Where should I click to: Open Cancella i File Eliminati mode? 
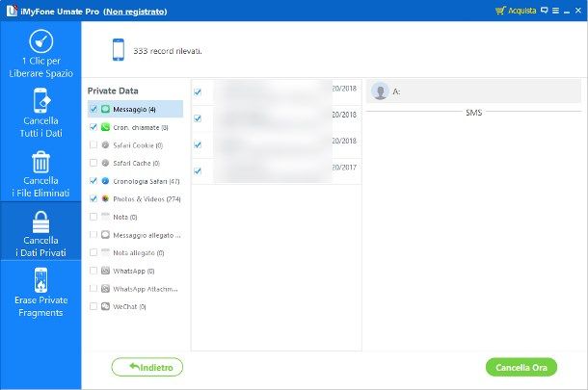pyautogui.click(x=40, y=173)
